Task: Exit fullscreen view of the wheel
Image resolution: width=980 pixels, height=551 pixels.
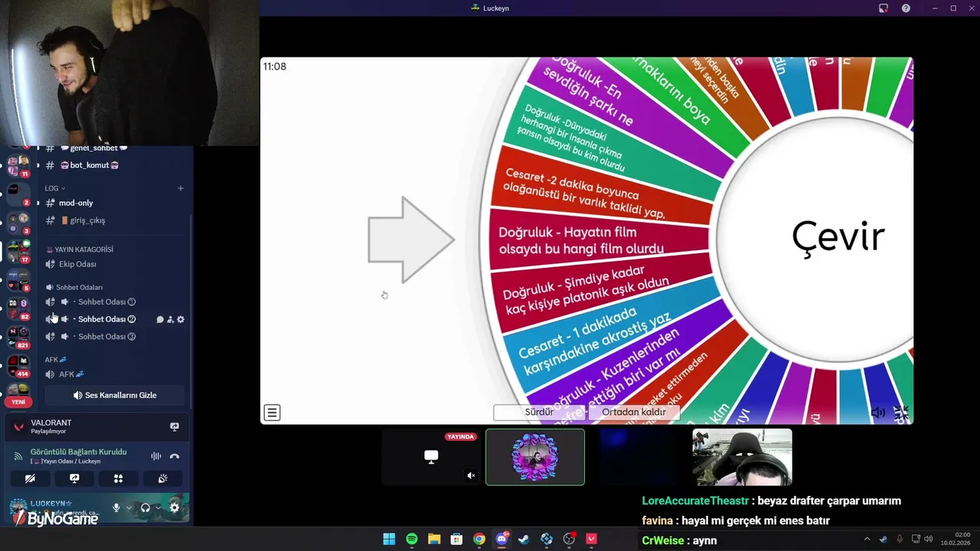Action: tap(901, 412)
